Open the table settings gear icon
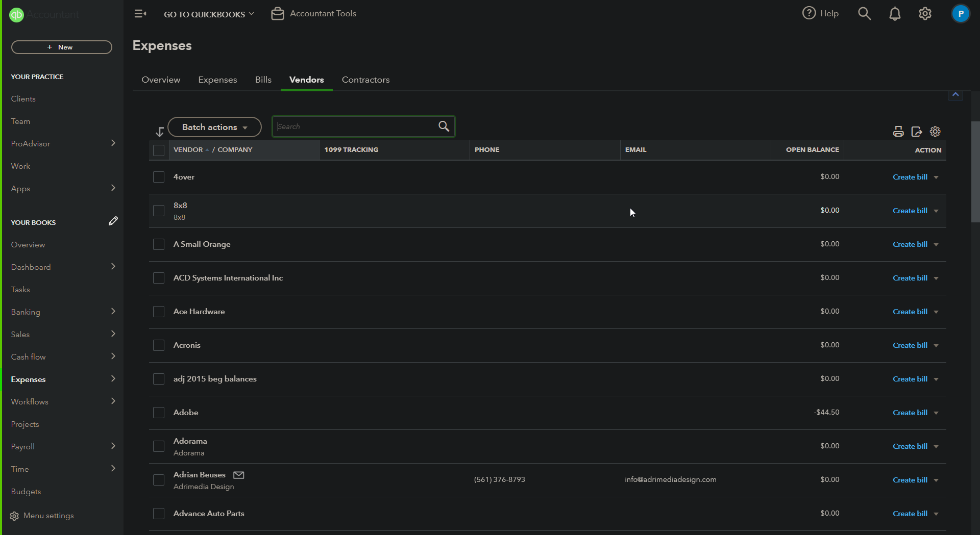 [935, 132]
